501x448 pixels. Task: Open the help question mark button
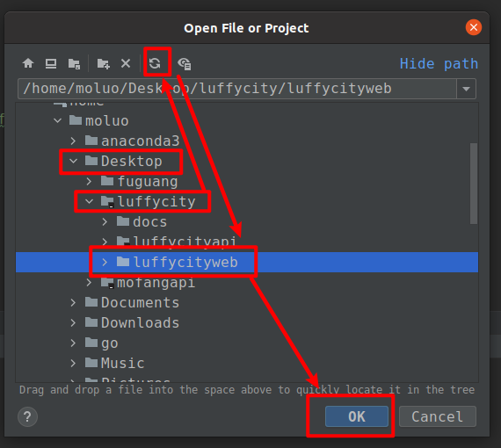point(28,416)
